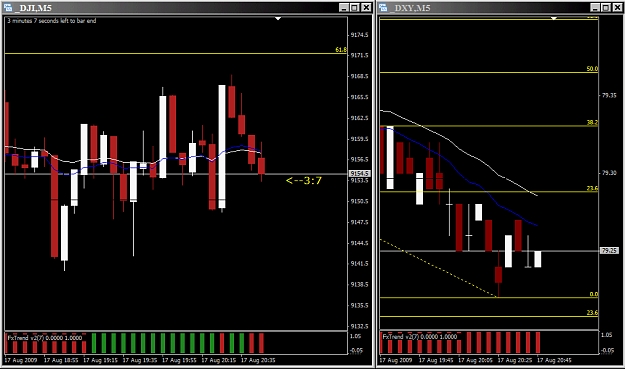Close the DXY,M5 chart window
Screen dimensions: 625x369
point(617,8)
